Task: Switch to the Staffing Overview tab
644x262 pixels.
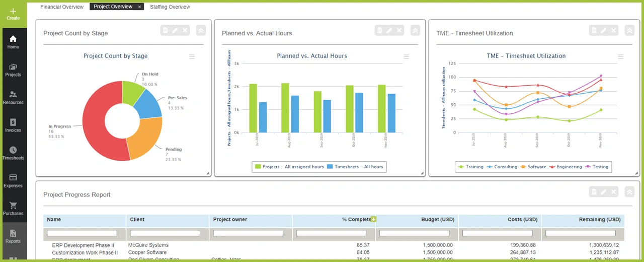Action: pos(170,7)
